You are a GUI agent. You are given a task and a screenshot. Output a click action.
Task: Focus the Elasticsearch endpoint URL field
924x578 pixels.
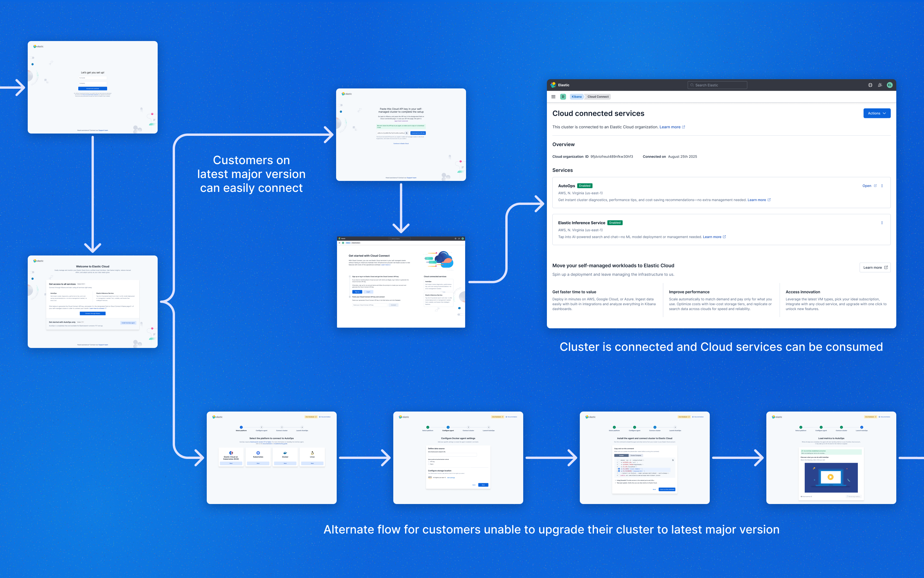pos(452,455)
